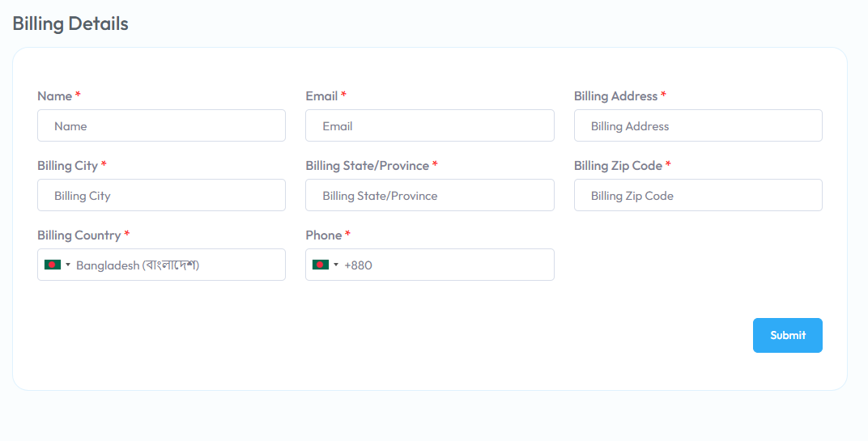Image resolution: width=868 pixels, height=441 pixels.
Task: Click the Billing Zip Code input
Action: point(698,195)
